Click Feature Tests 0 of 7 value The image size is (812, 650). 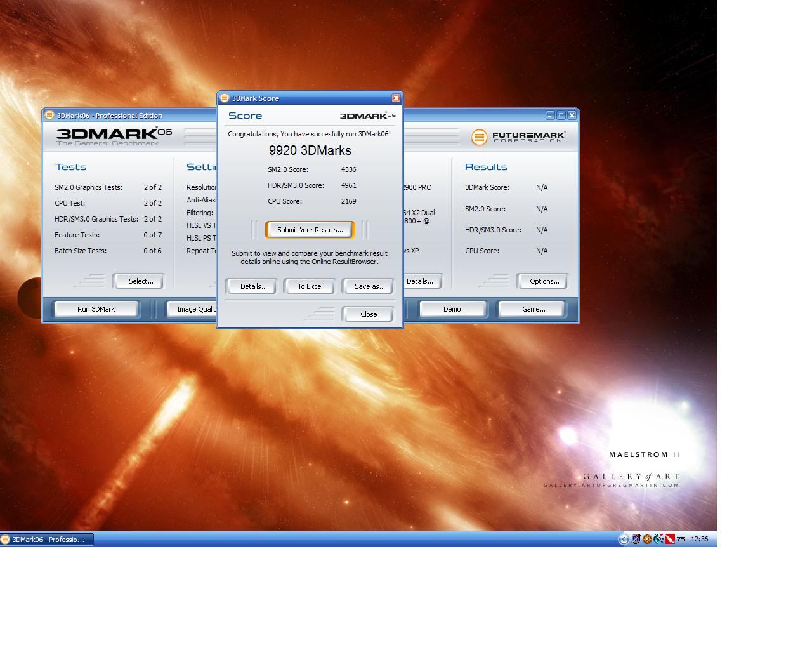[x=152, y=235]
